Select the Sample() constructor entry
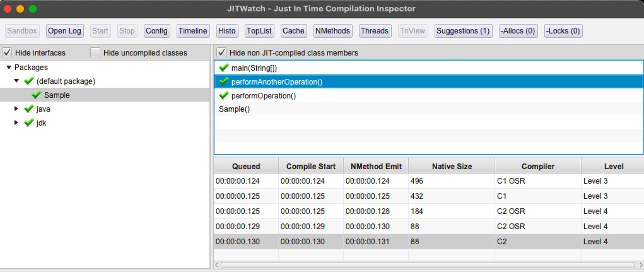 (429, 109)
